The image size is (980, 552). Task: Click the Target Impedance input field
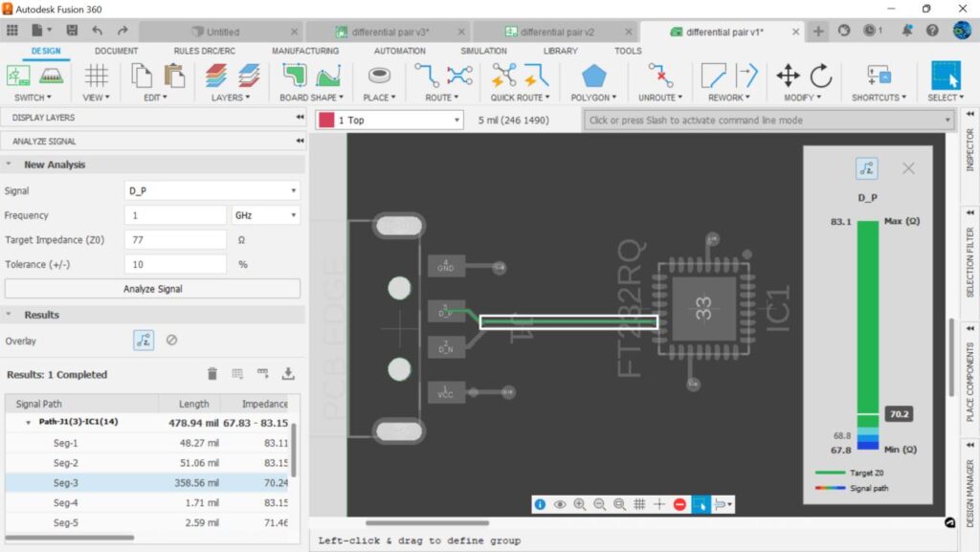coord(174,240)
